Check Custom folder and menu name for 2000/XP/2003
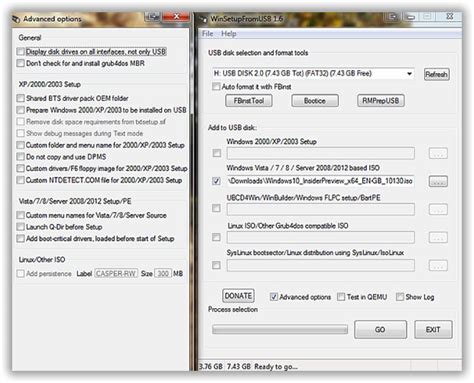474x383 pixels. click(21, 145)
